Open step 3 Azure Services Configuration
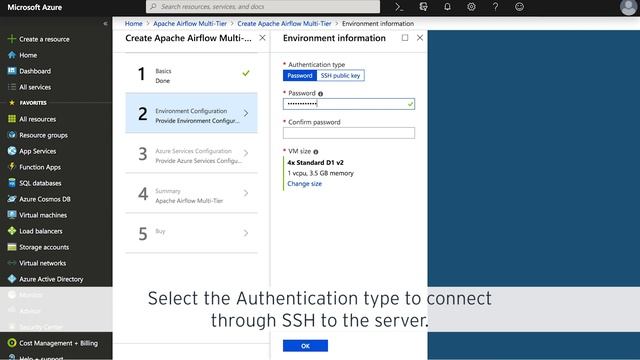 coord(191,153)
